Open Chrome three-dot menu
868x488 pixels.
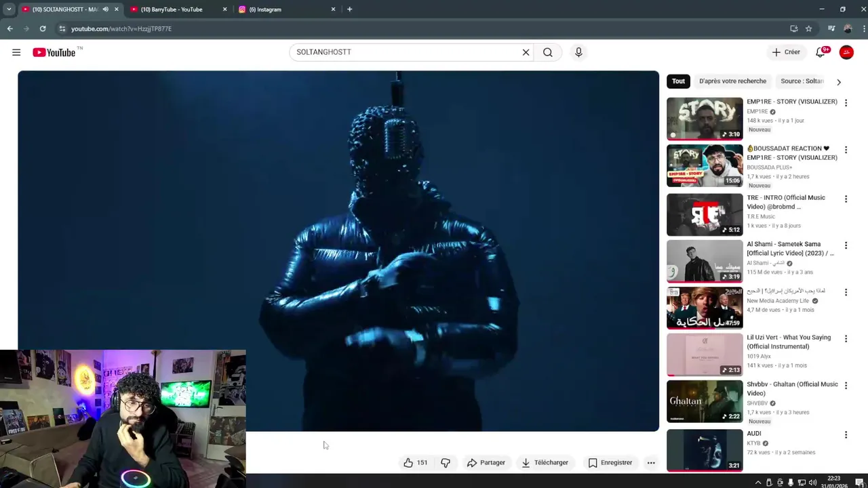click(x=863, y=28)
